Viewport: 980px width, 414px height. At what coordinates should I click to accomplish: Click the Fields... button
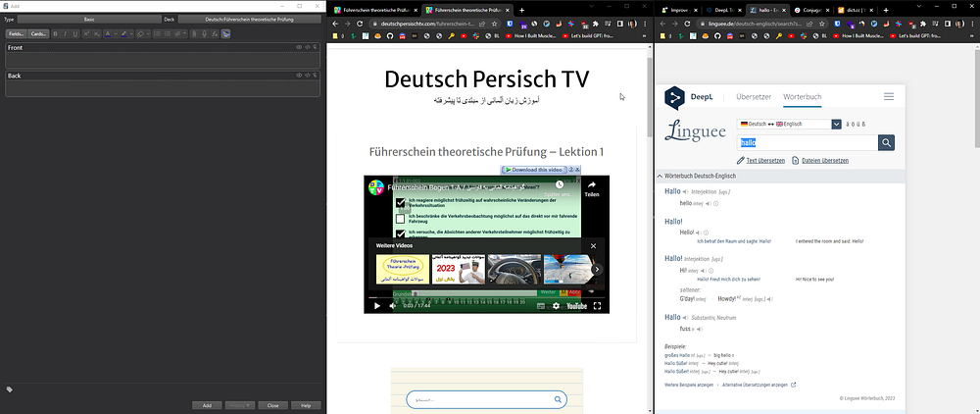point(17,33)
